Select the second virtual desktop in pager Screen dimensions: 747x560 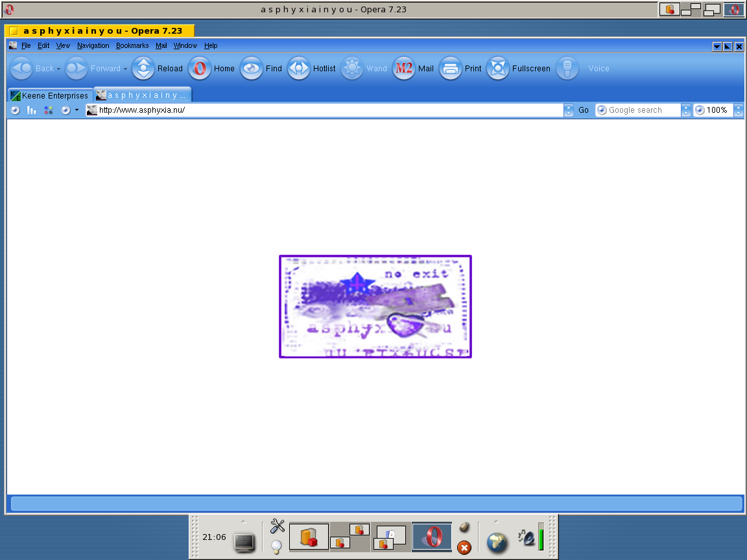[x=350, y=537]
